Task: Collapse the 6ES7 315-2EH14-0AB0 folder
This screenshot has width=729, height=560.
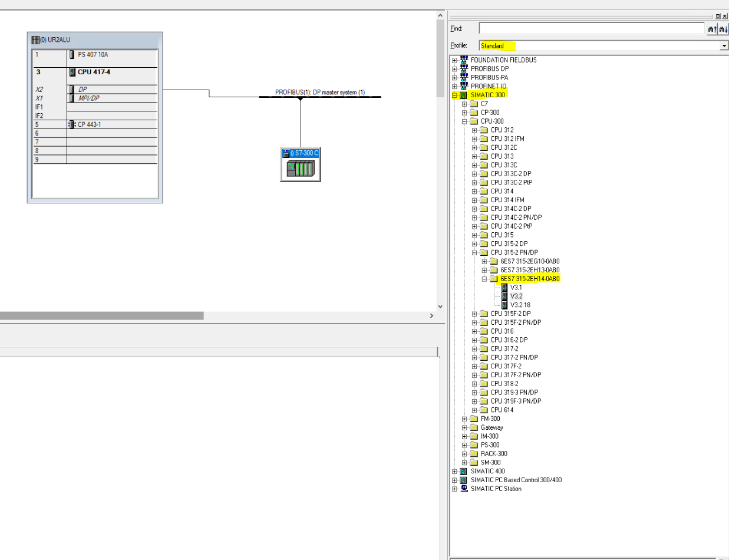Action: [x=484, y=279]
